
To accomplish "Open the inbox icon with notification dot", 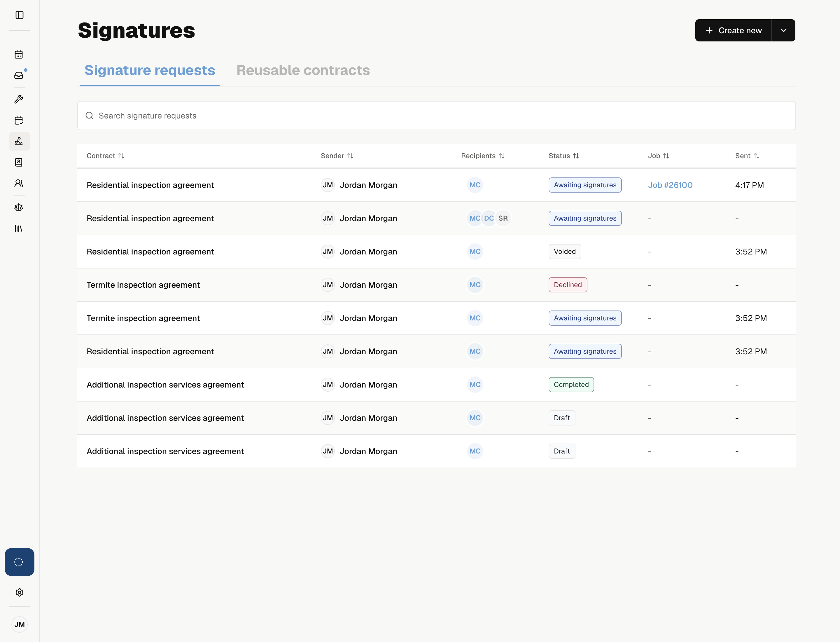I will point(19,75).
